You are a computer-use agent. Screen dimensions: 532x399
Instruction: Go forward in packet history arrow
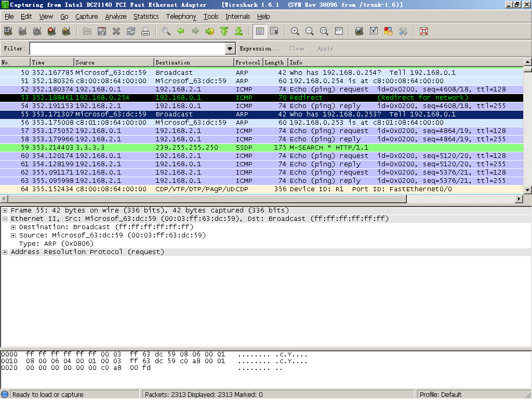tap(195, 31)
